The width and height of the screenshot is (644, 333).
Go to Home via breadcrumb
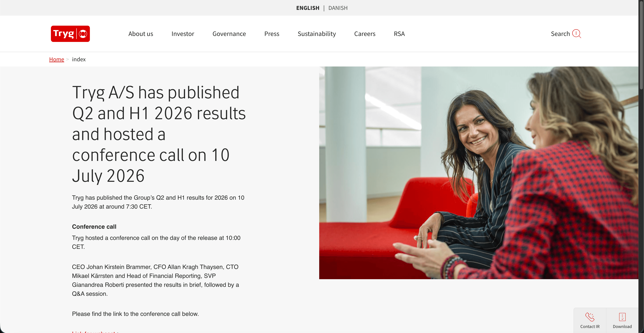click(56, 59)
